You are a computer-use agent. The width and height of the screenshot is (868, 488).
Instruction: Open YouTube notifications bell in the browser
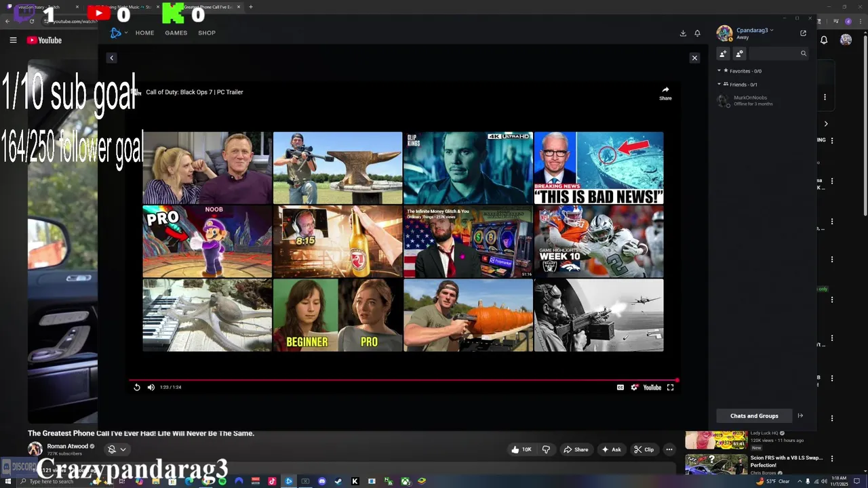pos(824,40)
